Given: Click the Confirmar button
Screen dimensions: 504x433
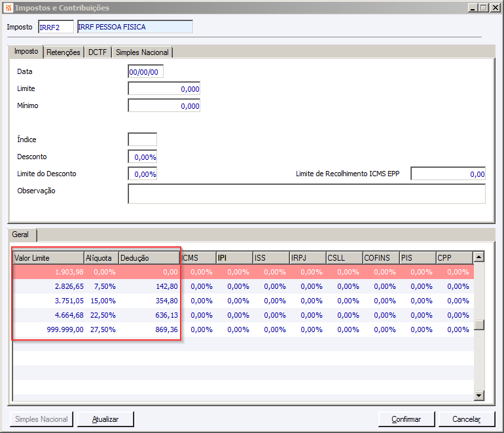Looking at the screenshot, I should coord(406,419).
